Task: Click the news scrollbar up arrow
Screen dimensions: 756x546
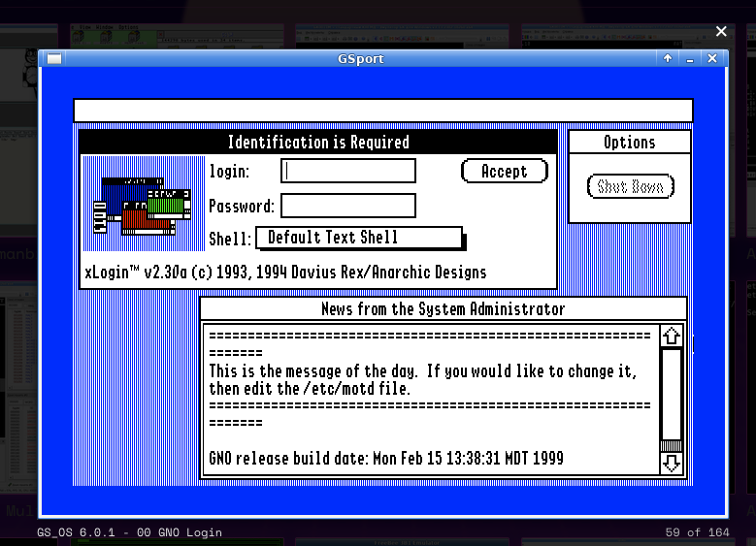Action: pyautogui.click(x=672, y=336)
